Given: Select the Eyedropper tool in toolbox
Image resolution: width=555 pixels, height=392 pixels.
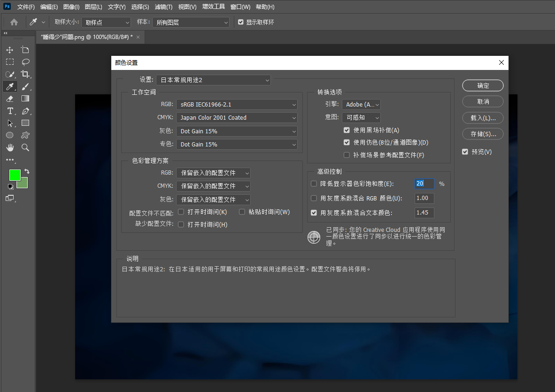Looking at the screenshot, I should [10, 86].
